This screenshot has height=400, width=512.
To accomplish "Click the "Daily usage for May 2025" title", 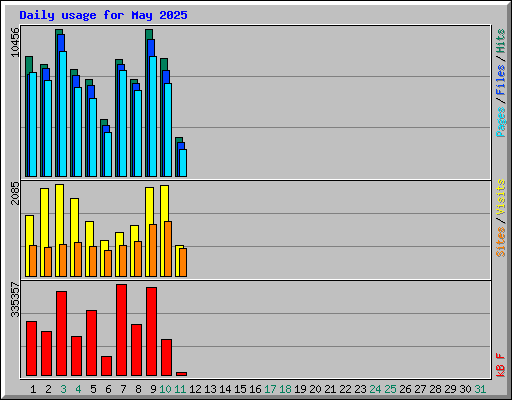I will click(x=103, y=16).
